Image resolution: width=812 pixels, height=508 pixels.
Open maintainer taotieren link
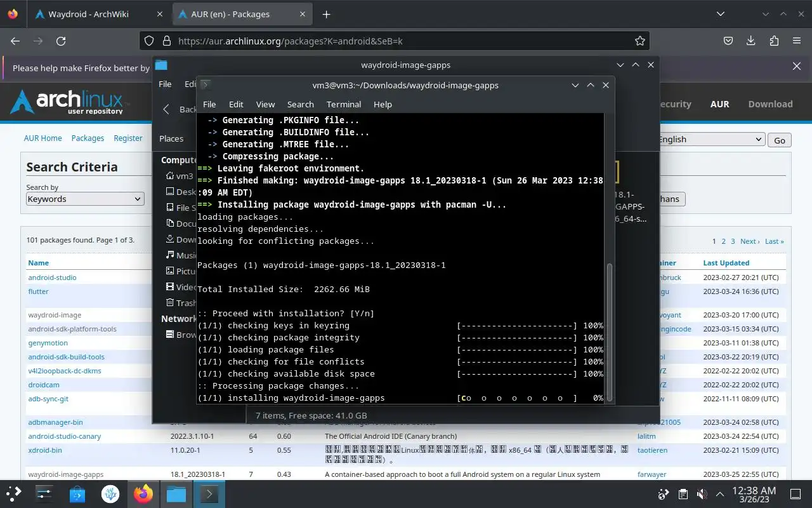(652, 450)
